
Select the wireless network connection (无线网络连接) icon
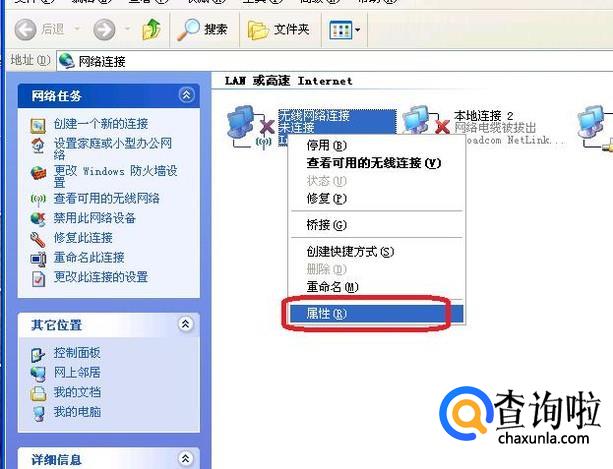point(251,127)
